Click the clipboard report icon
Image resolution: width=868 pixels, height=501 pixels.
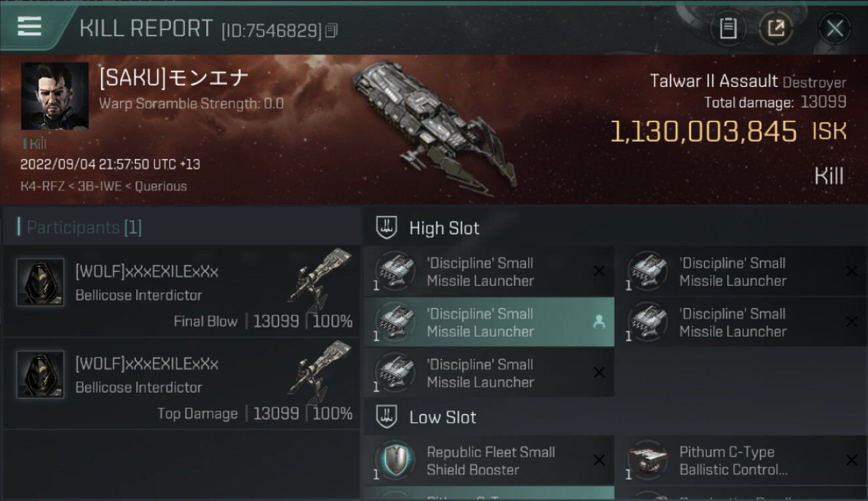(x=728, y=28)
